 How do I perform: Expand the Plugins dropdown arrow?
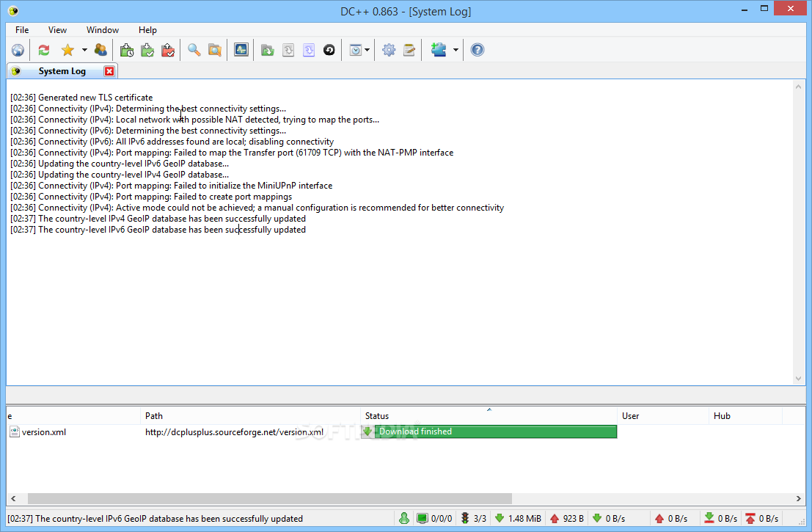click(x=456, y=50)
